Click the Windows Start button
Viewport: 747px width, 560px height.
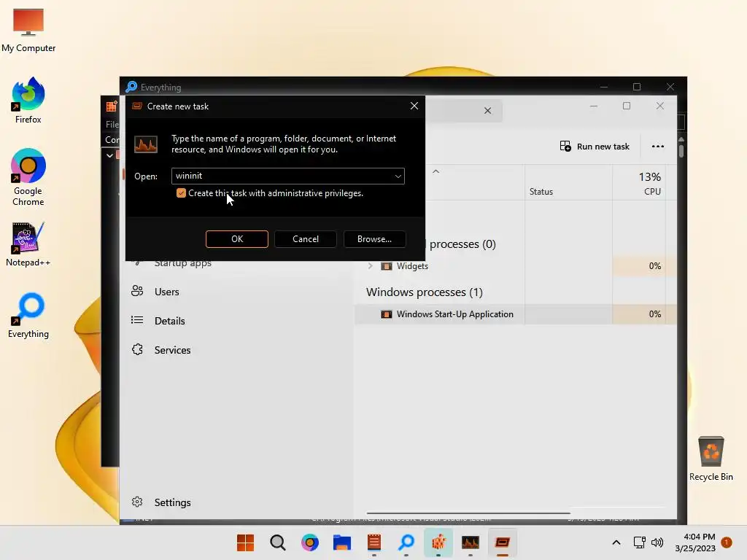[245, 542]
